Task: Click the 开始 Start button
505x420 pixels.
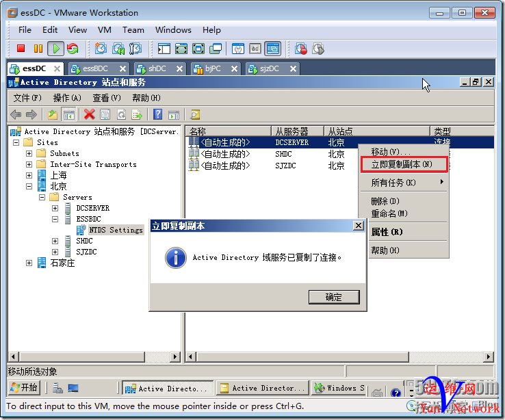Action: coord(23,387)
